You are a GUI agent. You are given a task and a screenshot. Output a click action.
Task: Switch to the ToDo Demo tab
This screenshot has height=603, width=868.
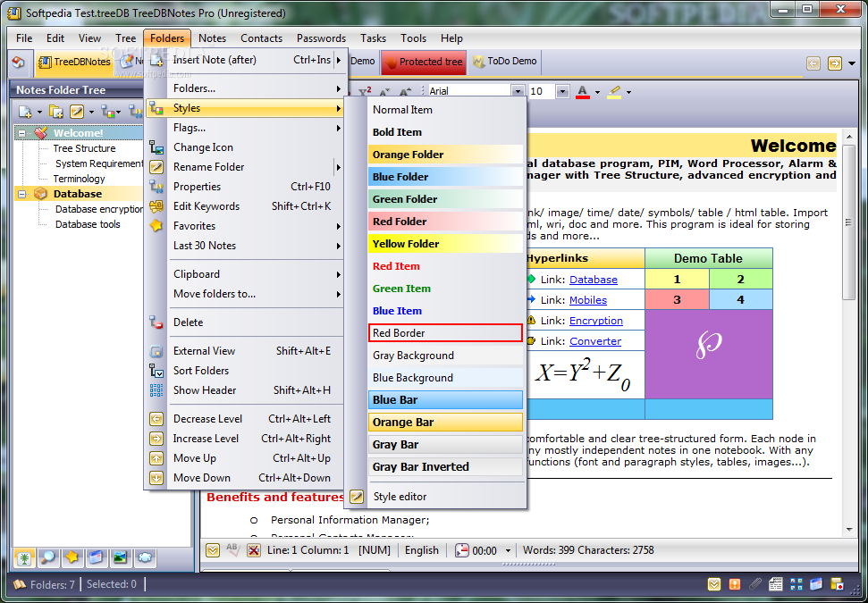click(504, 62)
